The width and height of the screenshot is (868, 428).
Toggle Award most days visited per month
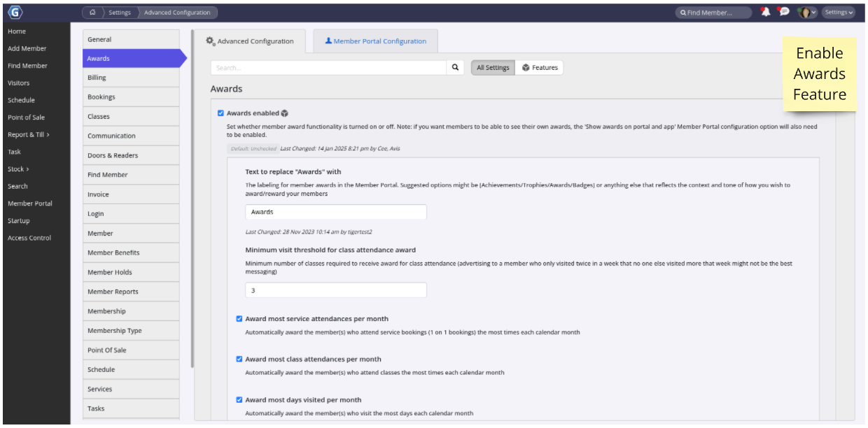pyautogui.click(x=239, y=400)
